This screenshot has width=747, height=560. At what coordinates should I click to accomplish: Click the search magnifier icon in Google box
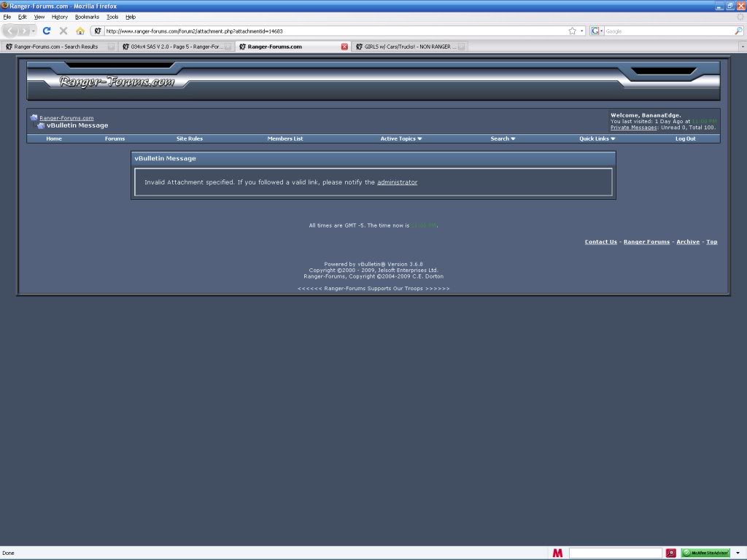[738, 31]
